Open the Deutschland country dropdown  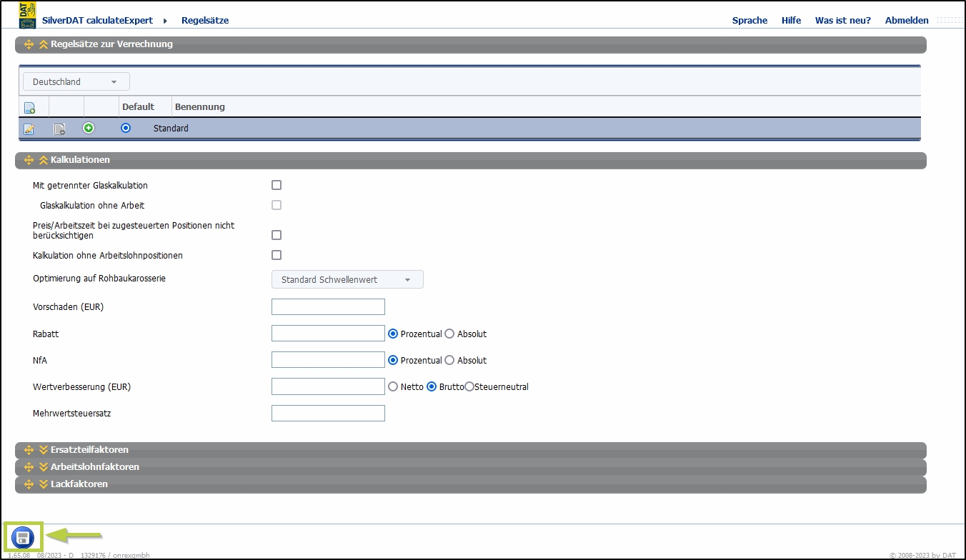click(76, 82)
